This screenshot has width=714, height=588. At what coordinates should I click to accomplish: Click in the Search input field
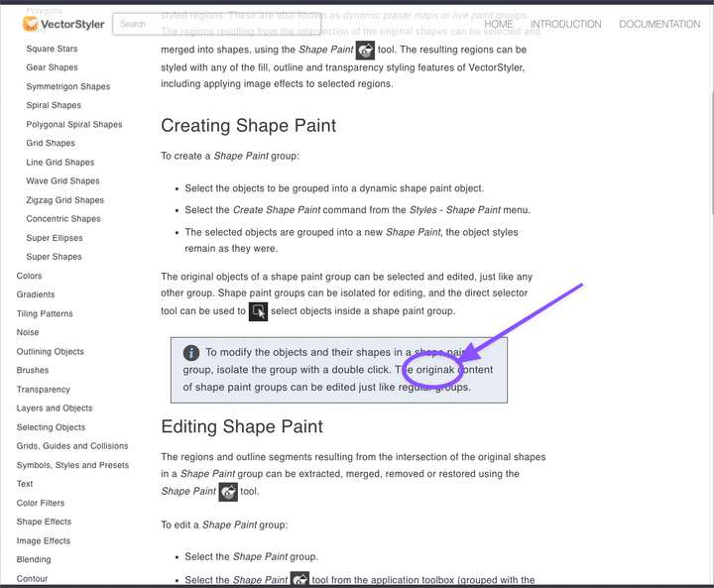tap(159, 24)
